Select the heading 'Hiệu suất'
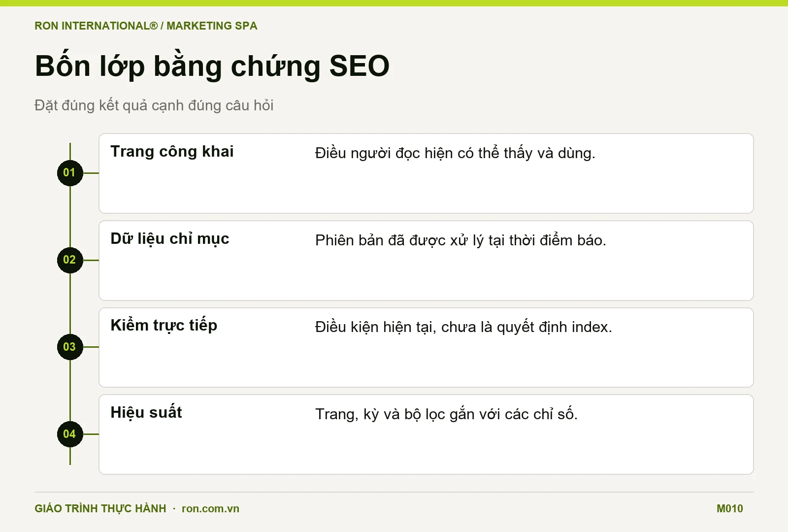 click(x=146, y=412)
